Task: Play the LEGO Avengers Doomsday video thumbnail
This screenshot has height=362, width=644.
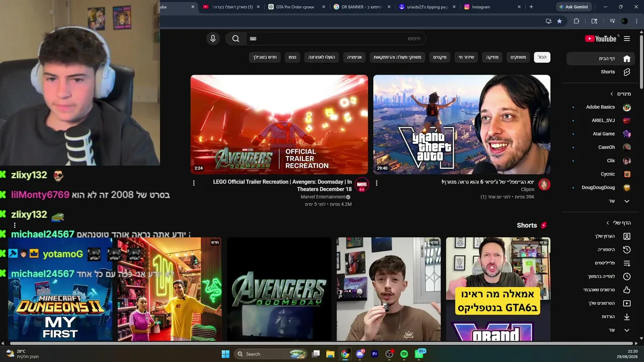Action: click(x=279, y=125)
